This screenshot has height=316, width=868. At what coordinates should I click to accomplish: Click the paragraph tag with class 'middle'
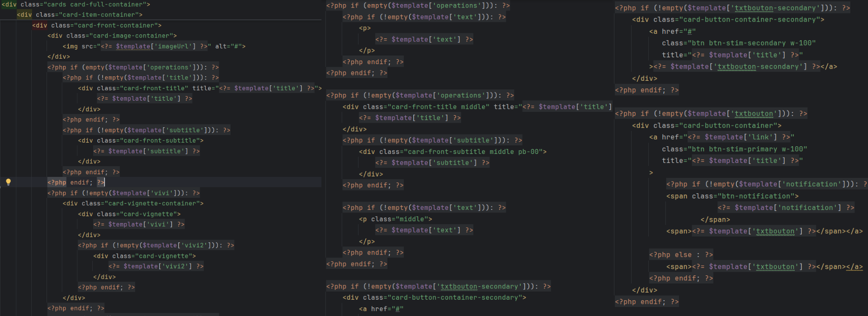point(395,219)
